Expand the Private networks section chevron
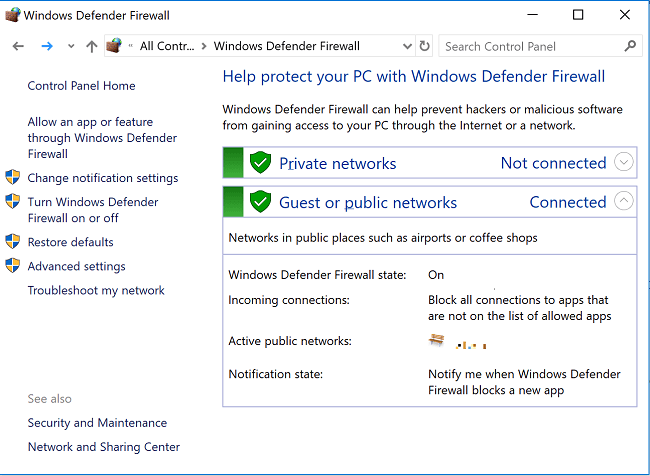650x476 pixels. tap(624, 162)
